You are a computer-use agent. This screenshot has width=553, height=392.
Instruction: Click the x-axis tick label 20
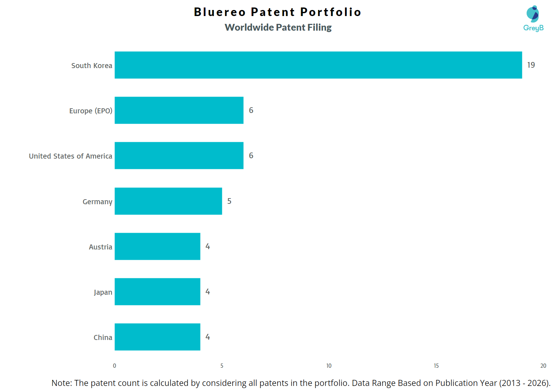click(543, 366)
